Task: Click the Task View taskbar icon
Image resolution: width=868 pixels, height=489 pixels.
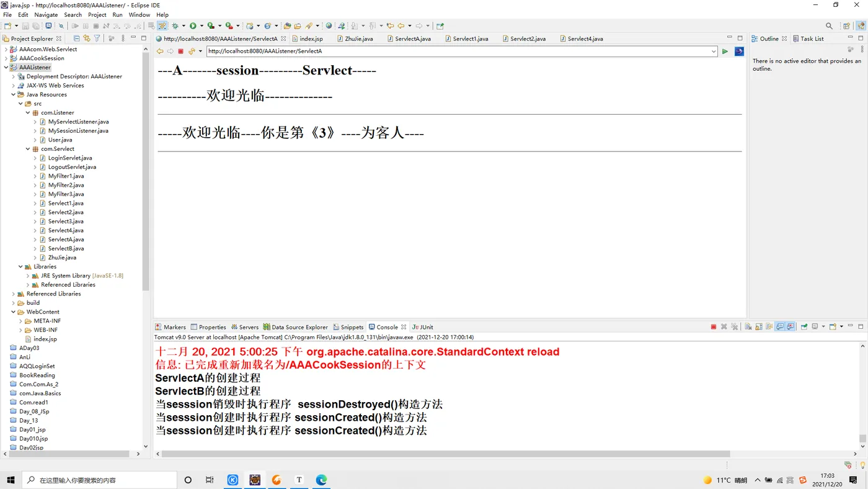Action: [210, 480]
